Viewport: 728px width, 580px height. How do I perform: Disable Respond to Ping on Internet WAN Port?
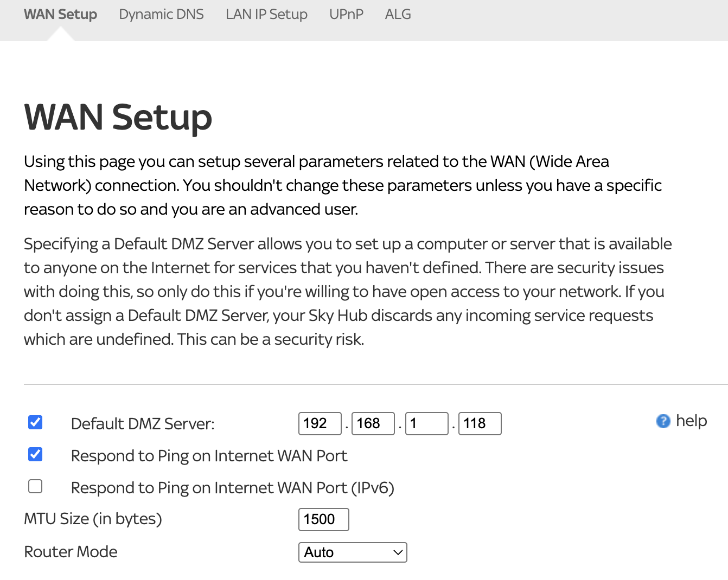[x=35, y=455]
